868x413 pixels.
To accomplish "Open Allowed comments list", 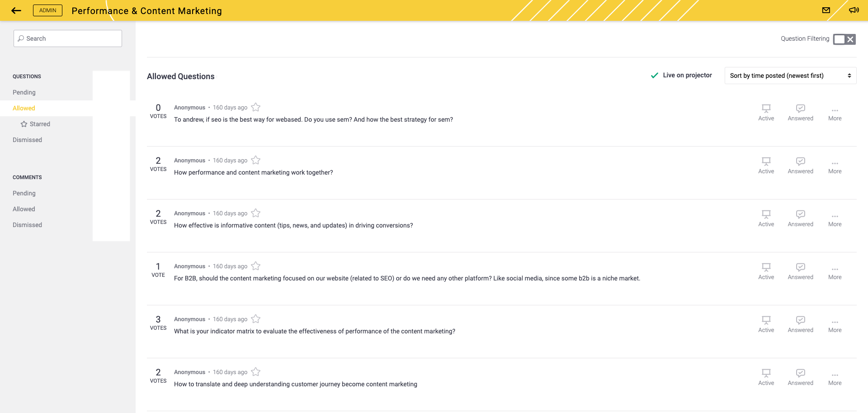I will [24, 209].
